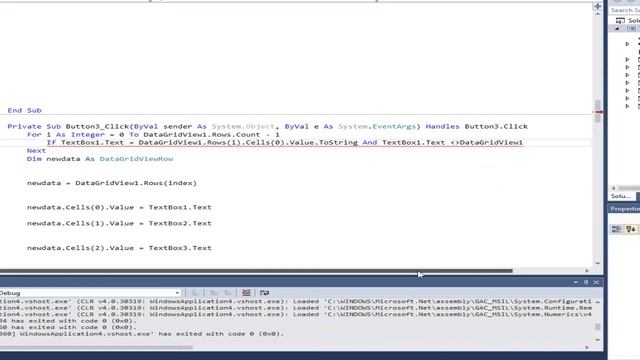Click 'newdata = DataGridView1.Rows(index)' line
Viewport: 640px width, 360px height.
112,183
